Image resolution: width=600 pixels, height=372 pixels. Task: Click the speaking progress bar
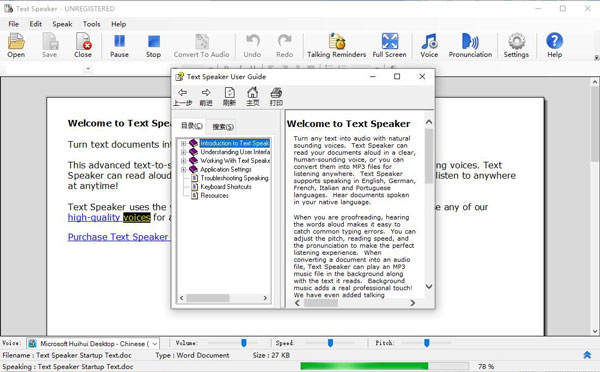point(385,366)
